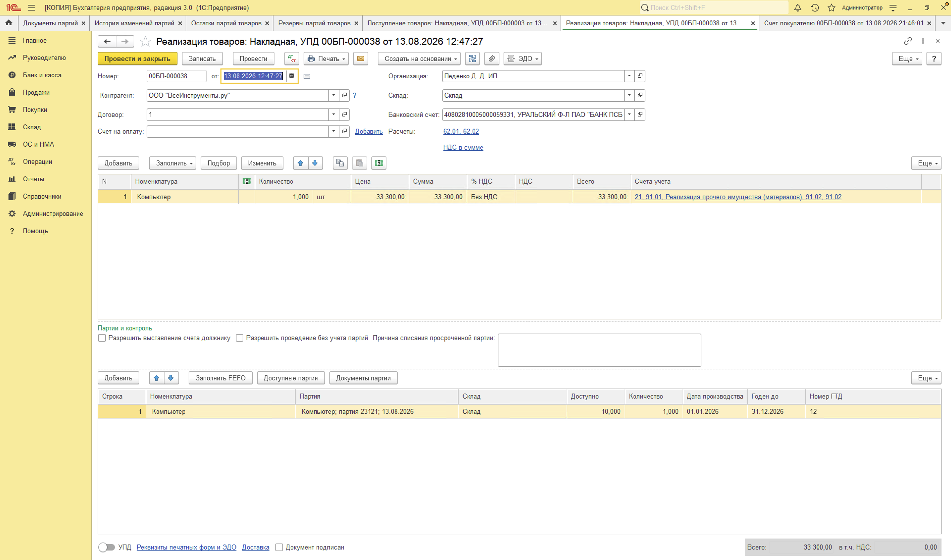
Task: Open the Доставка link
Action: tap(256, 547)
